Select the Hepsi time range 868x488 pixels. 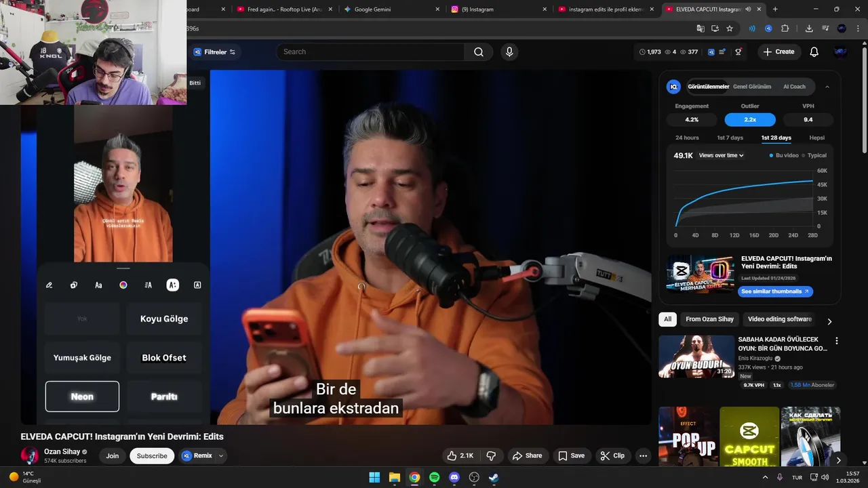click(817, 138)
